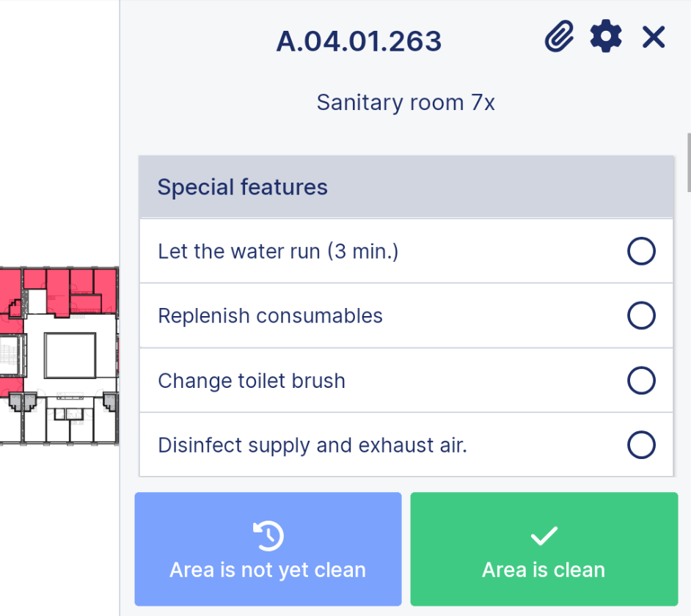The image size is (691, 616).
Task: Open room settings gear icon
Action: coord(606,36)
